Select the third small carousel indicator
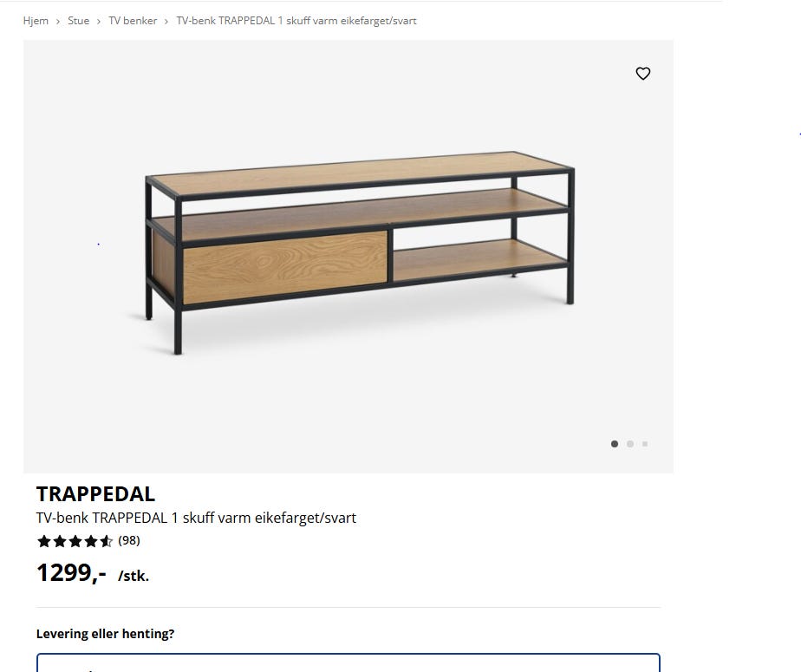This screenshot has width=801, height=672. tap(645, 444)
